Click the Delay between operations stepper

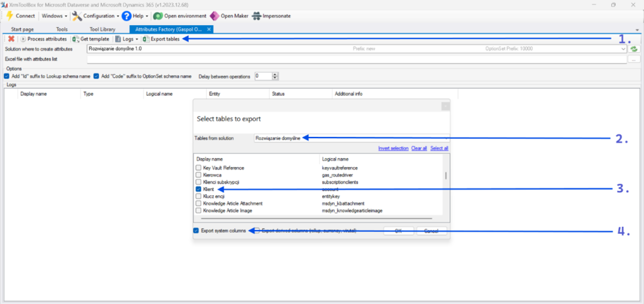coord(275,76)
